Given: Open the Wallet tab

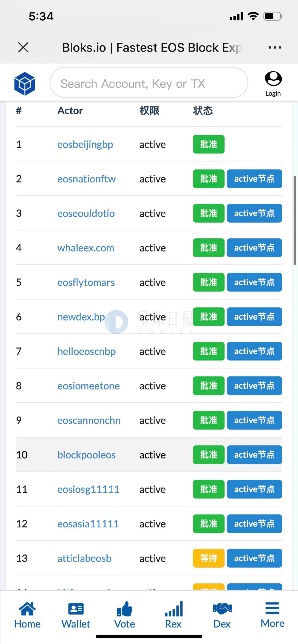Looking at the screenshot, I should click(x=76, y=615).
